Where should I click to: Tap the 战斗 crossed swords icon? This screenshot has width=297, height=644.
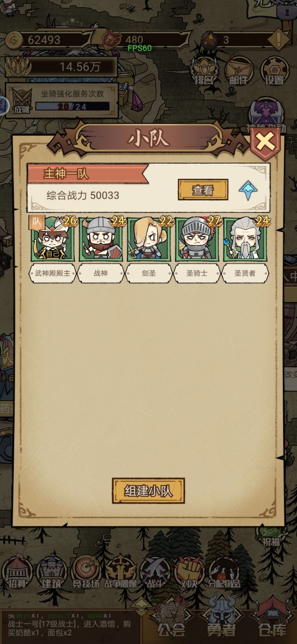click(x=155, y=572)
